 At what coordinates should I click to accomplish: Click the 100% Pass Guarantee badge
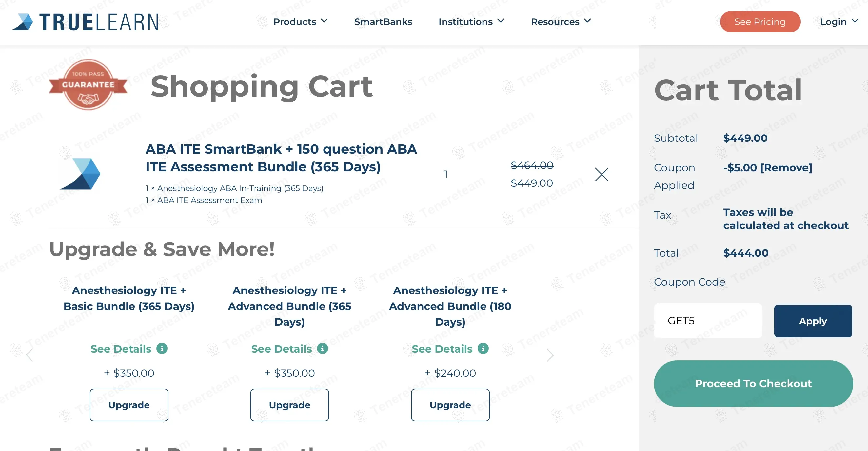coord(88,85)
